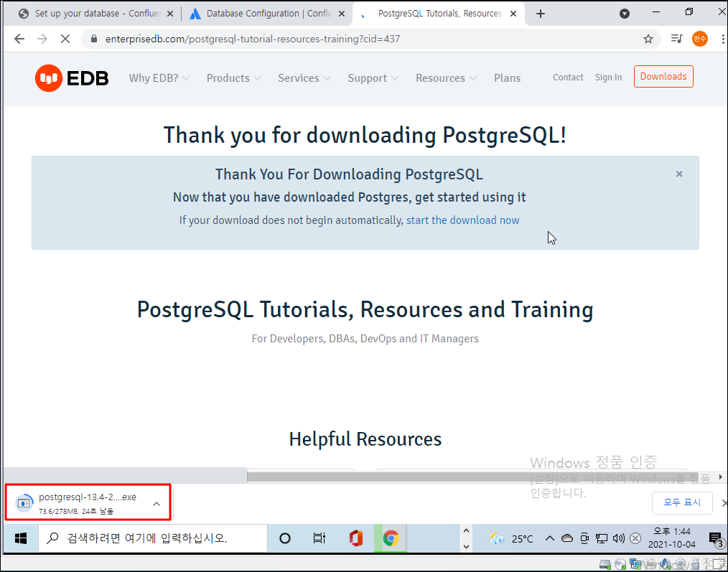Expand the Products menu
This screenshot has height=572, width=728.
(234, 78)
